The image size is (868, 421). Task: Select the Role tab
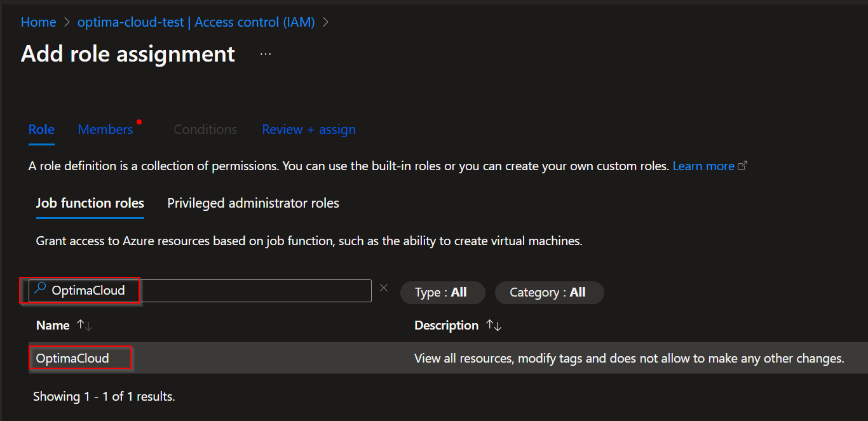(41, 130)
